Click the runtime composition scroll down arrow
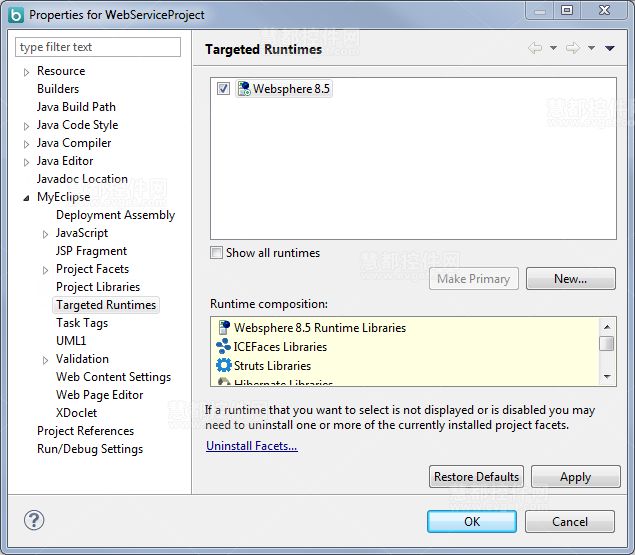Image resolution: width=635 pixels, height=555 pixels. [x=607, y=376]
